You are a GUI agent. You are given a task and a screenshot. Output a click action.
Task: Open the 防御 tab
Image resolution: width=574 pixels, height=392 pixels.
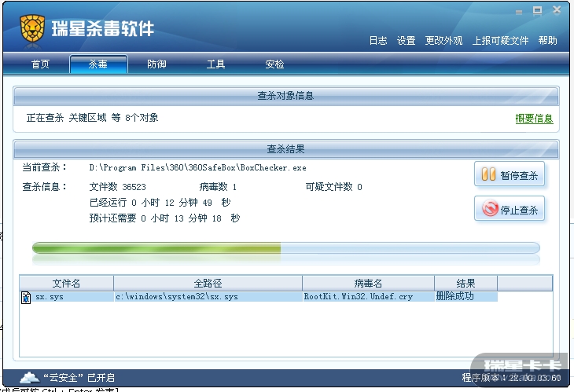156,64
